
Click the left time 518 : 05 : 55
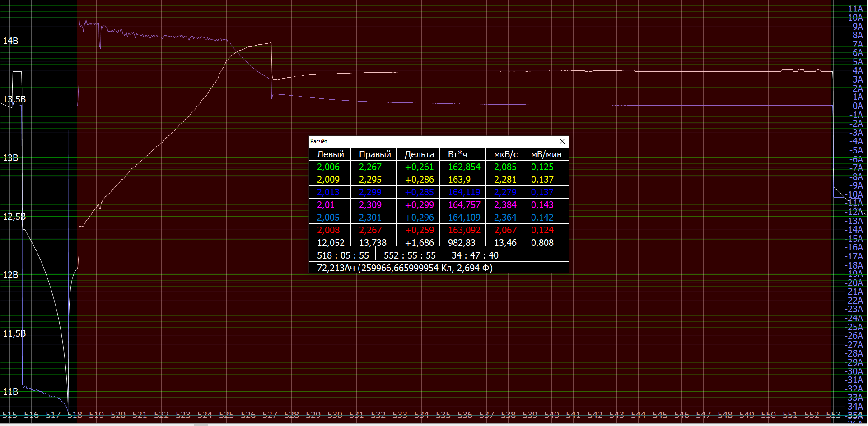(343, 255)
